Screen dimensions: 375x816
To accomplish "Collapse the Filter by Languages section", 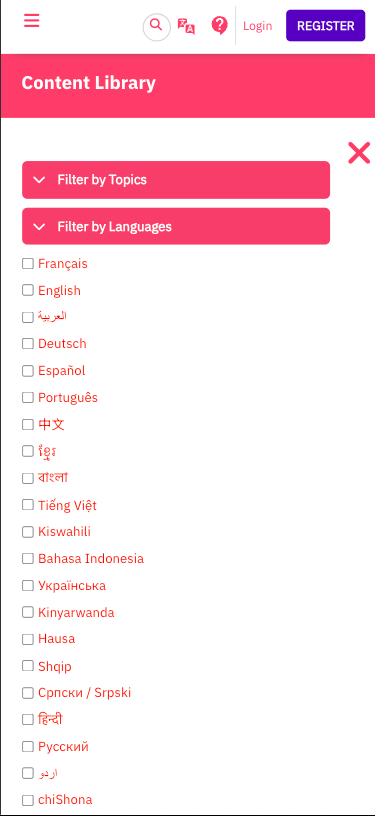I will coord(176,226).
